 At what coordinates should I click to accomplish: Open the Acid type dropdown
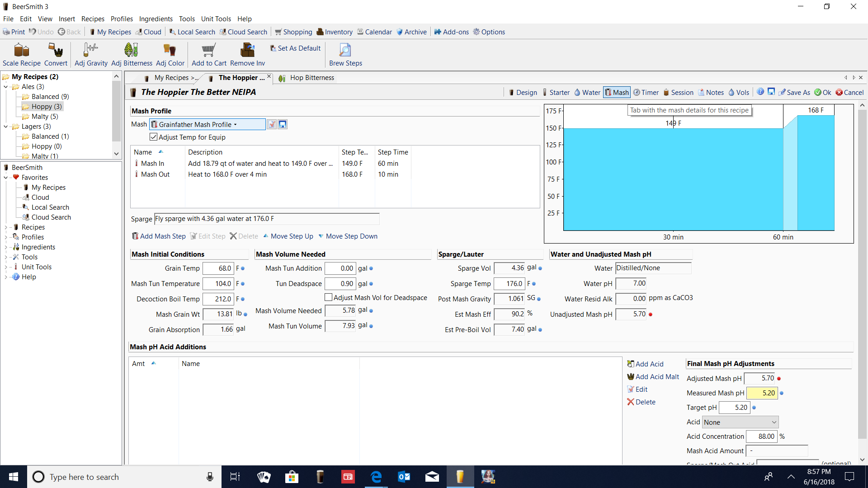pos(740,422)
